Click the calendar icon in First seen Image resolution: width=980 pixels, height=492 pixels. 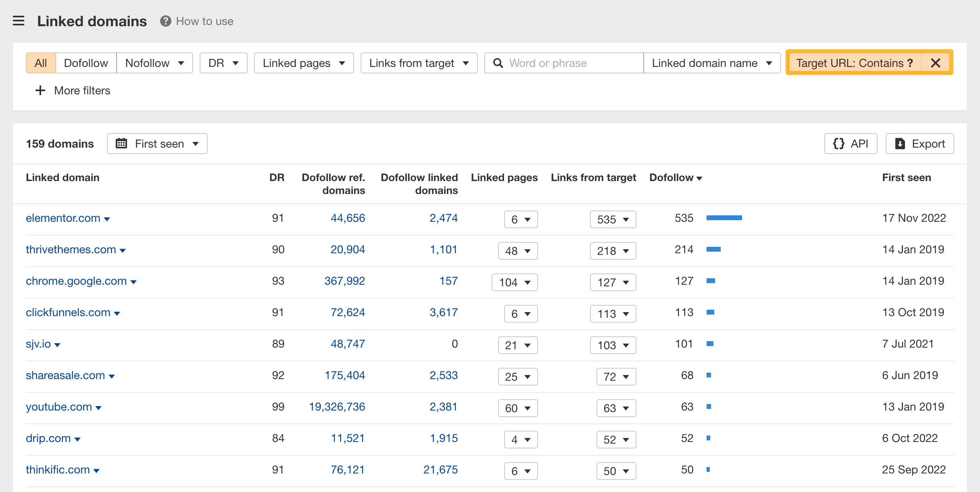click(x=121, y=144)
